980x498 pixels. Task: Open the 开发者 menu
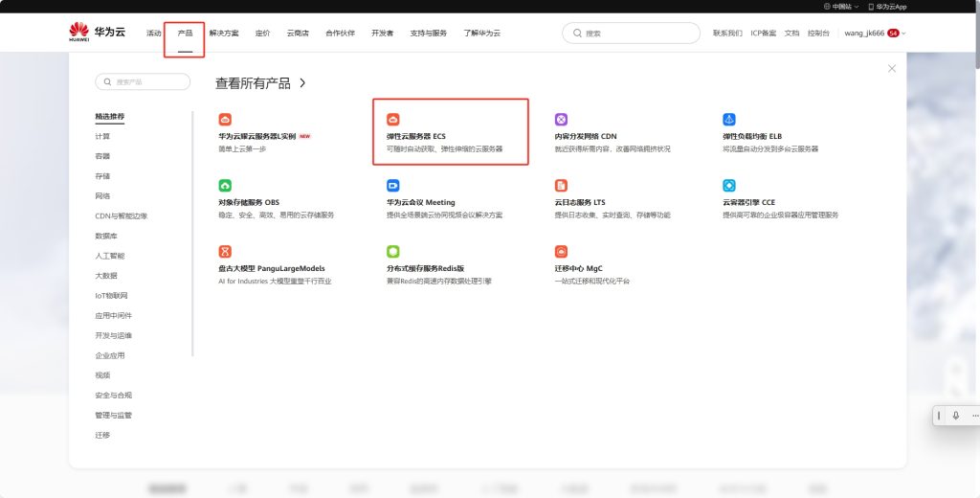point(383,34)
